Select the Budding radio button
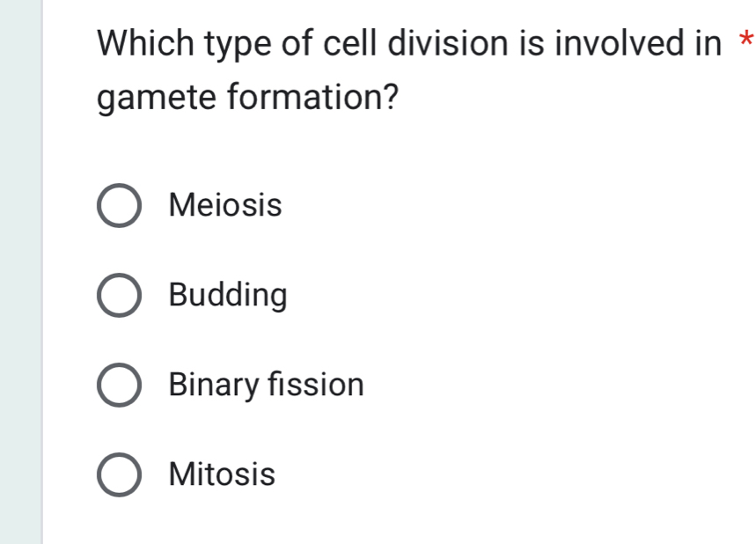 point(119,295)
